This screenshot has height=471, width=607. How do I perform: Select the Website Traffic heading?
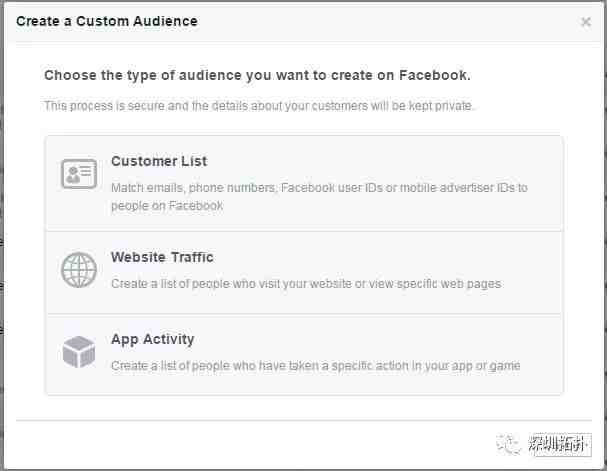162,257
